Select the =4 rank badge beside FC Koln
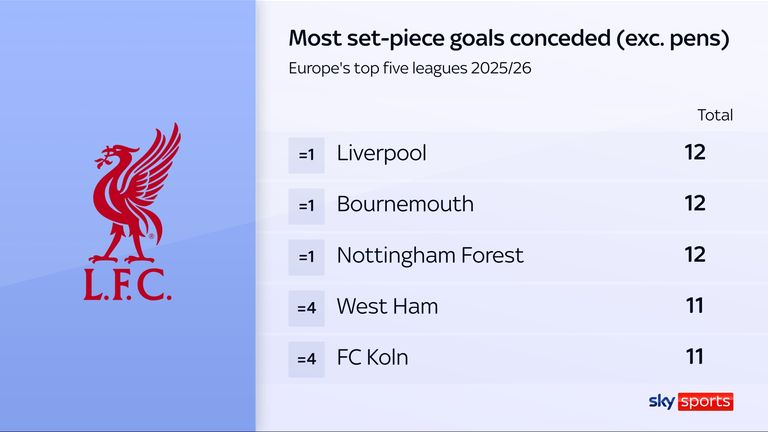 [x=306, y=358]
